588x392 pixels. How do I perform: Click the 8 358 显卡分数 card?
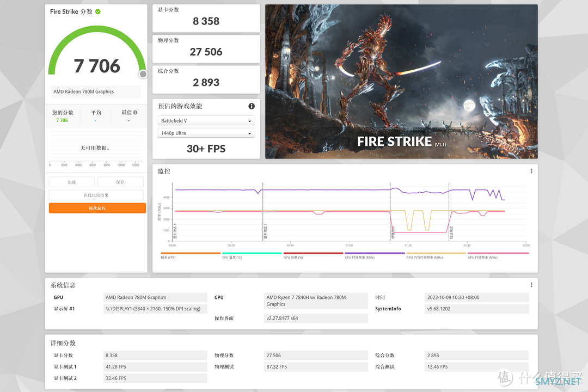pyautogui.click(x=206, y=19)
